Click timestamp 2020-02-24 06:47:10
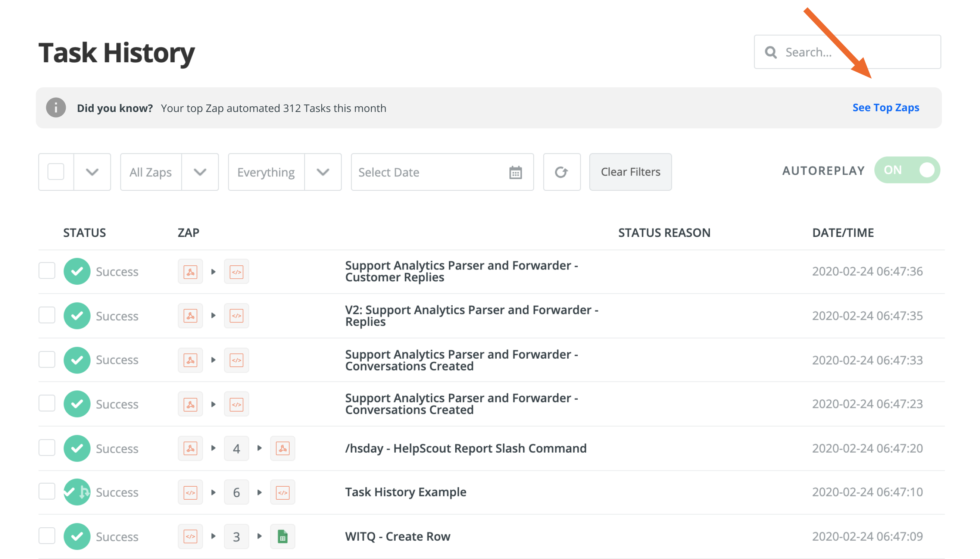Viewport: 980px width, 559px height. (x=867, y=492)
